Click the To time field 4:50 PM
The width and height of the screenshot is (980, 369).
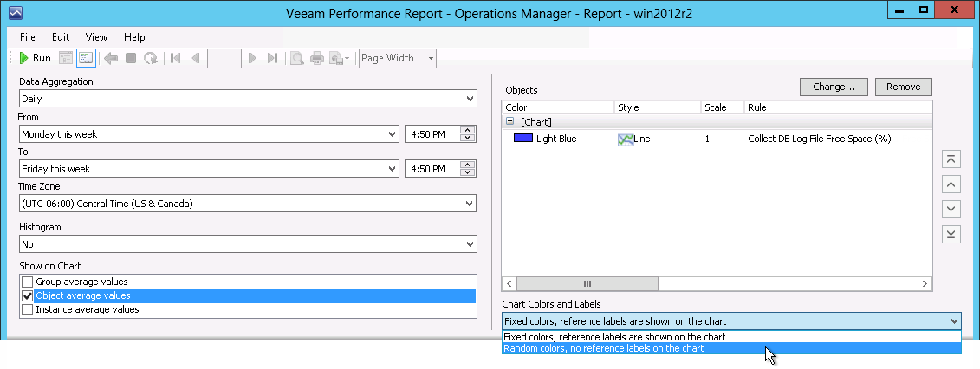(x=432, y=169)
